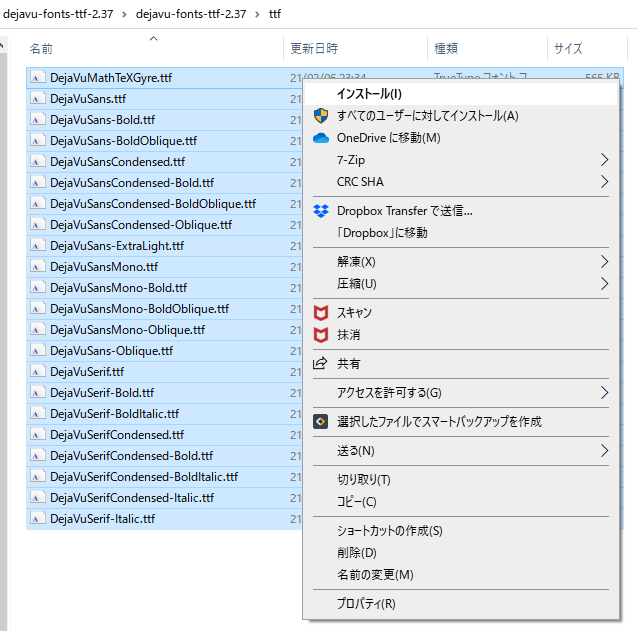Click the font file icon of DejaVuMathTeXGyre.ttf
Image resolution: width=638 pixels, height=631 pixels.
click(x=37, y=78)
